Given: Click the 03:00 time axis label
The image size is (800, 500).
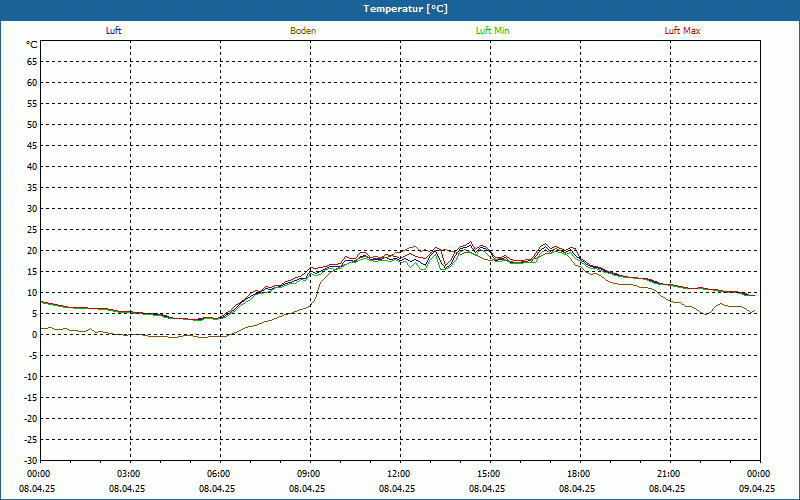Looking at the screenshot, I should (x=128, y=474).
